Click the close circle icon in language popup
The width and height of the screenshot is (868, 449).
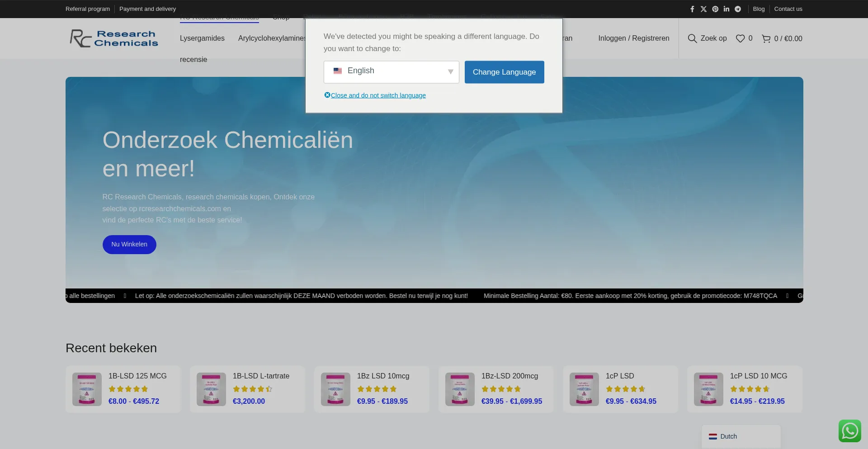click(x=327, y=95)
